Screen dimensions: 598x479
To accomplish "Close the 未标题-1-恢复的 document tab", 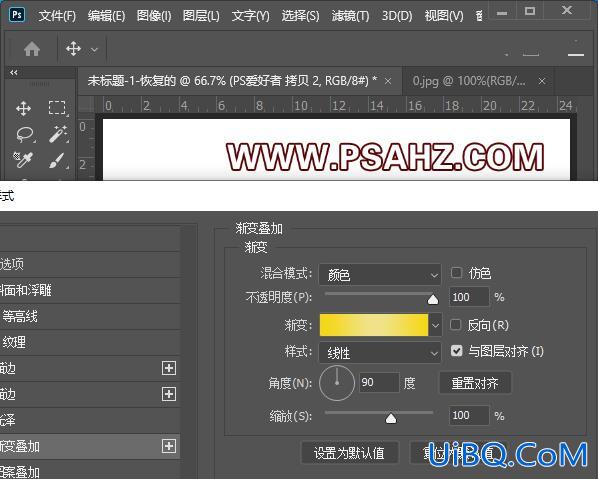I will coord(388,81).
